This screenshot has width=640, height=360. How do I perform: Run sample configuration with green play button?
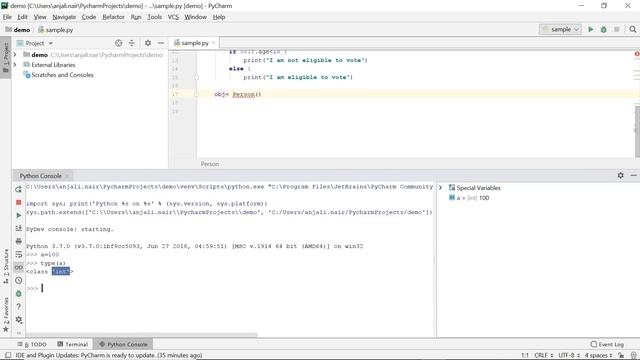click(x=591, y=29)
